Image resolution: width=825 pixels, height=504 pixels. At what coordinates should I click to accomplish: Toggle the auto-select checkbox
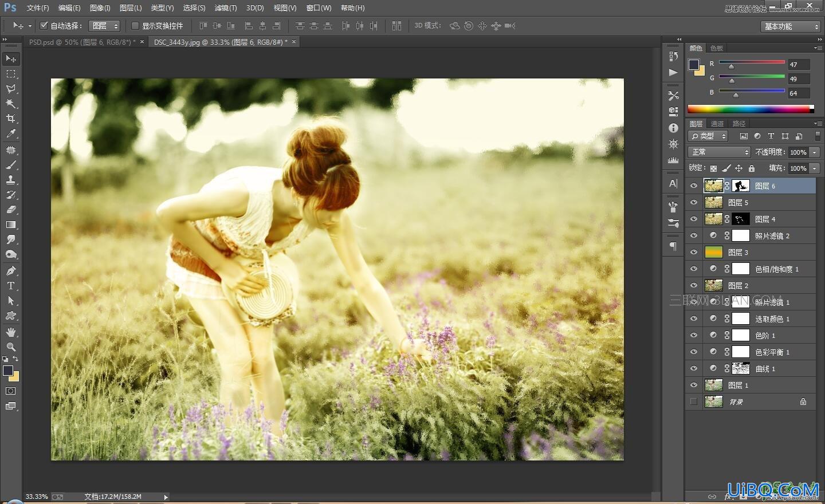coord(44,26)
